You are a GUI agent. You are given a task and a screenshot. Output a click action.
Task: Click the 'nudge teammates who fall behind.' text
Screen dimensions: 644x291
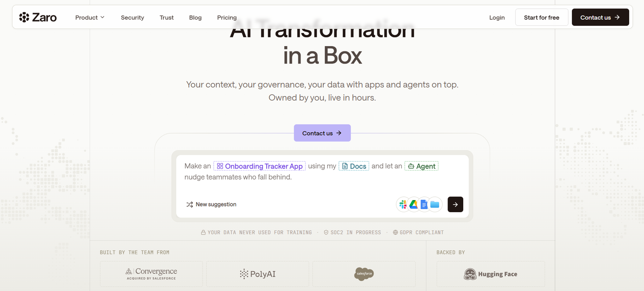click(238, 177)
